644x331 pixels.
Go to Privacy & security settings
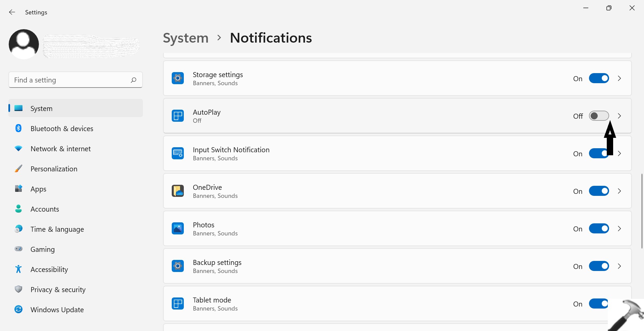pyautogui.click(x=58, y=290)
